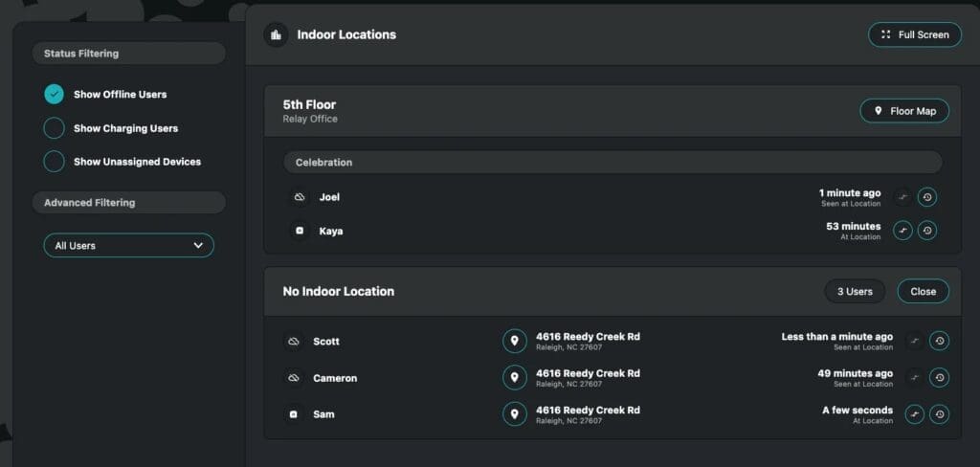Click Scott's 'Less than a minute ago' timestamp
Image resolution: width=980 pixels, height=467 pixels.
836,337
